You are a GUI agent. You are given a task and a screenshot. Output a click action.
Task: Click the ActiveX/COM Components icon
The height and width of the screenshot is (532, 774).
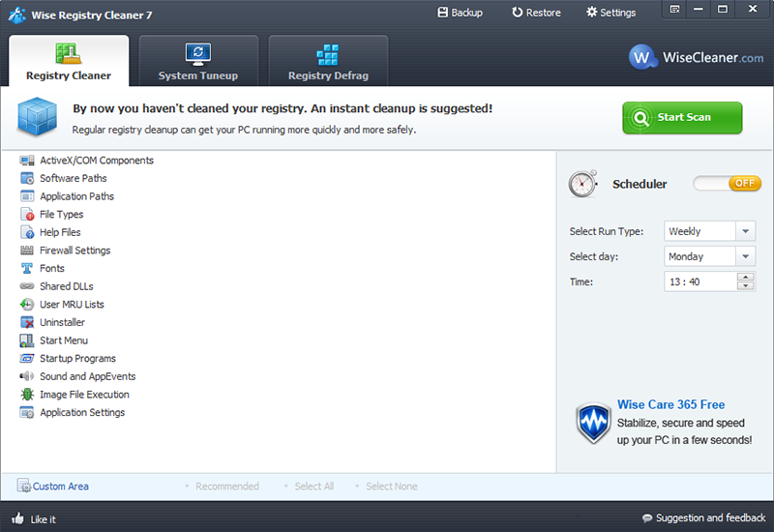pos(27,161)
